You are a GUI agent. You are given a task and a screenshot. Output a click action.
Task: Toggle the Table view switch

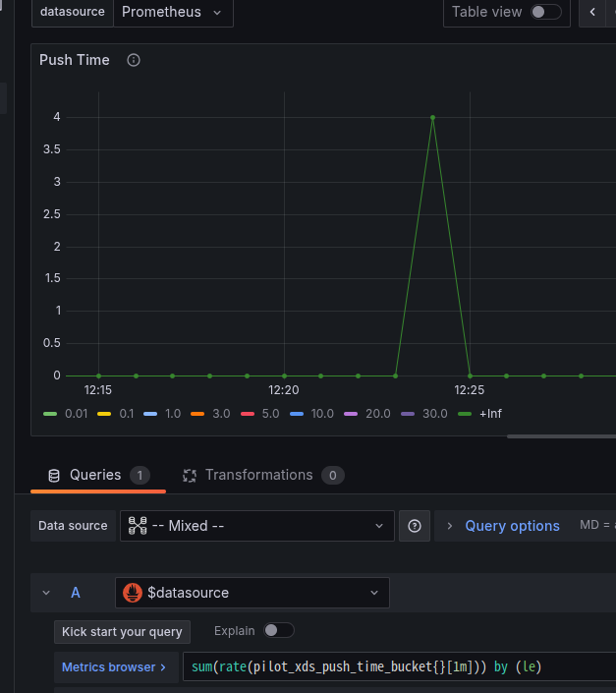546,12
